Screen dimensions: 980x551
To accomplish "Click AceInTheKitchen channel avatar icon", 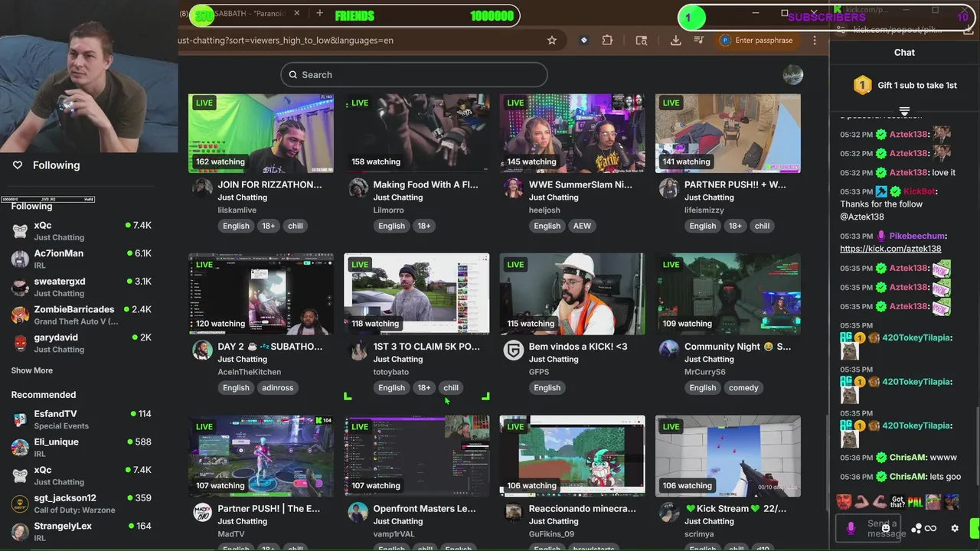I will (202, 350).
